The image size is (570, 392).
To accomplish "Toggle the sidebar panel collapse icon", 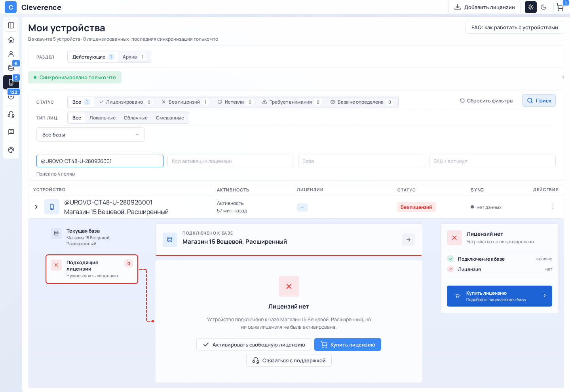I will pyautogui.click(x=11, y=25).
